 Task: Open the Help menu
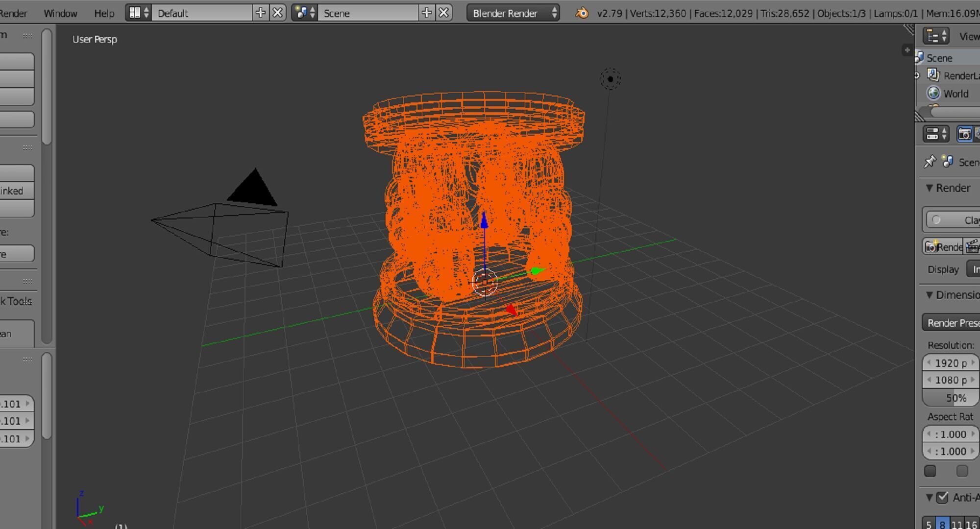pyautogui.click(x=104, y=13)
